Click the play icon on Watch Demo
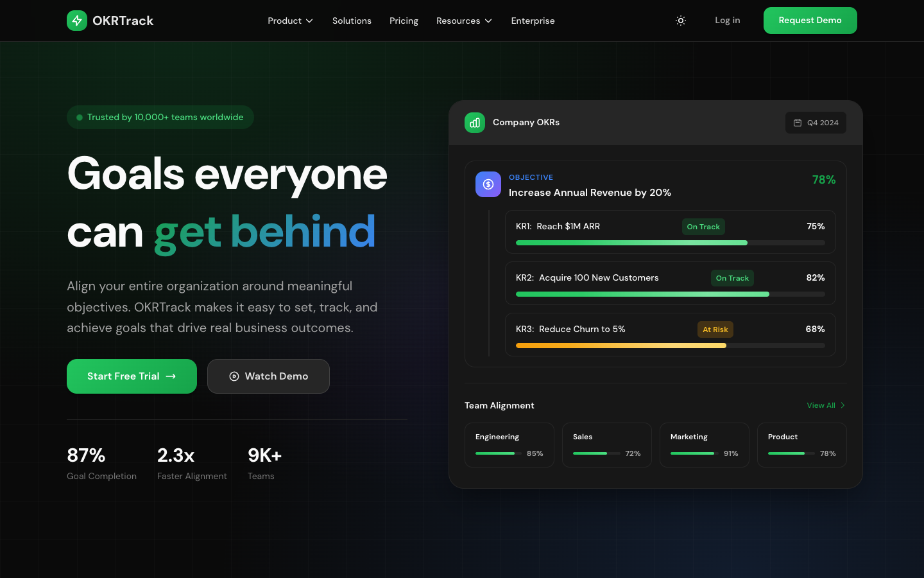The height and width of the screenshot is (578, 924). [x=234, y=376]
